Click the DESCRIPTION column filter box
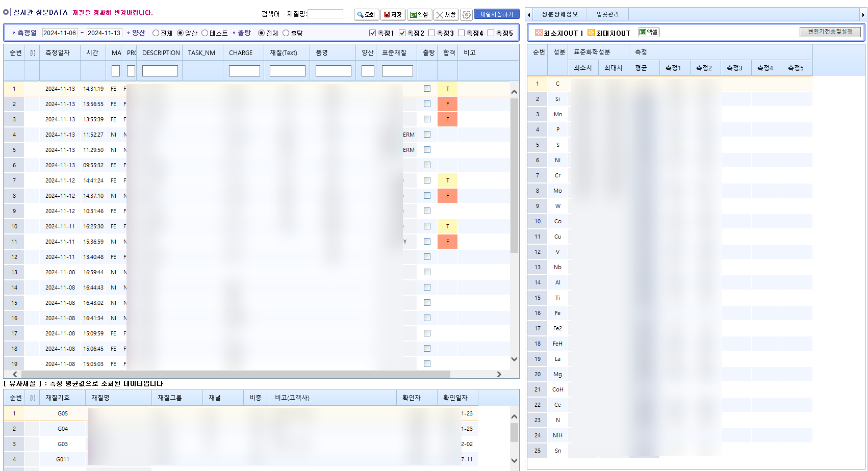868x471 pixels. tap(160, 71)
